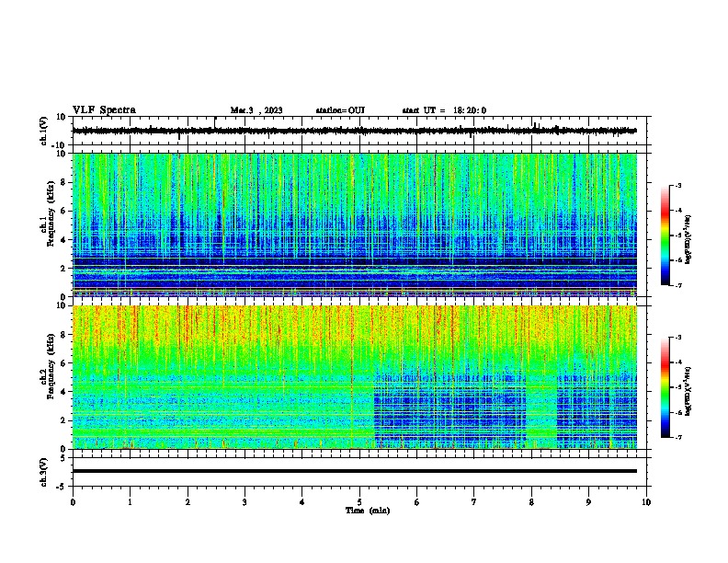728x563 pixels.
Task: Click time axis tick label "10"
Action: tap(646, 502)
